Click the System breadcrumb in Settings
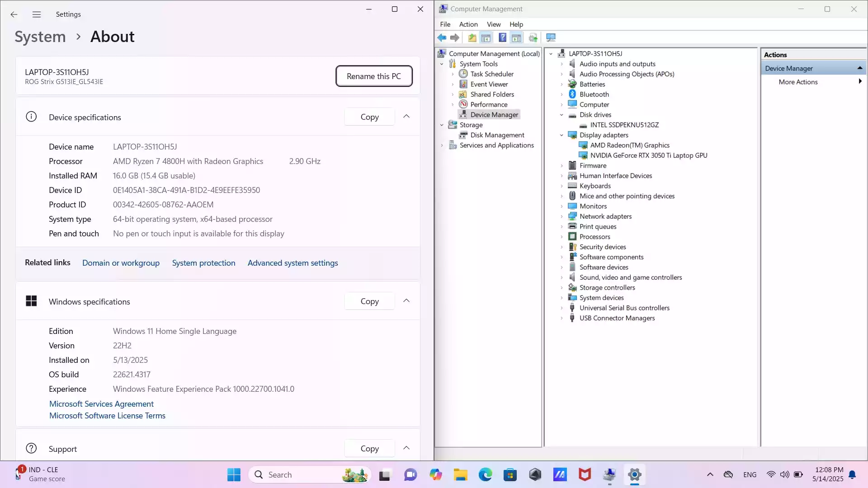 pyautogui.click(x=40, y=37)
